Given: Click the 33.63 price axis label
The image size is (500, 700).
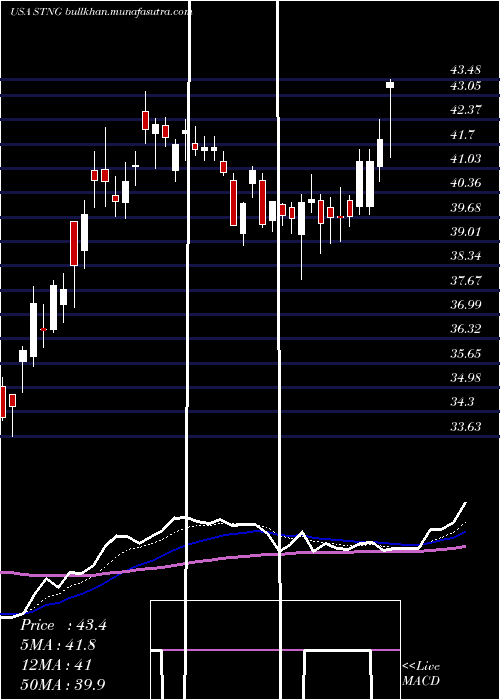Looking at the screenshot, I should coord(465,427).
